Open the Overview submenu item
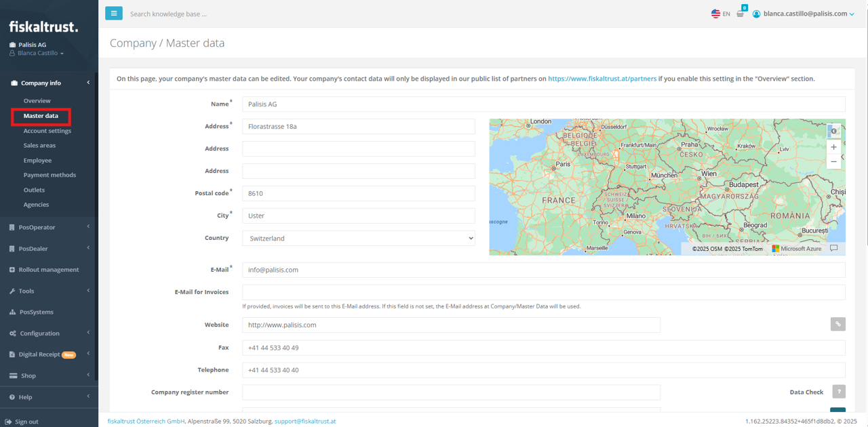Image resolution: width=868 pixels, height=427 pixels. [x=37, y=101]
